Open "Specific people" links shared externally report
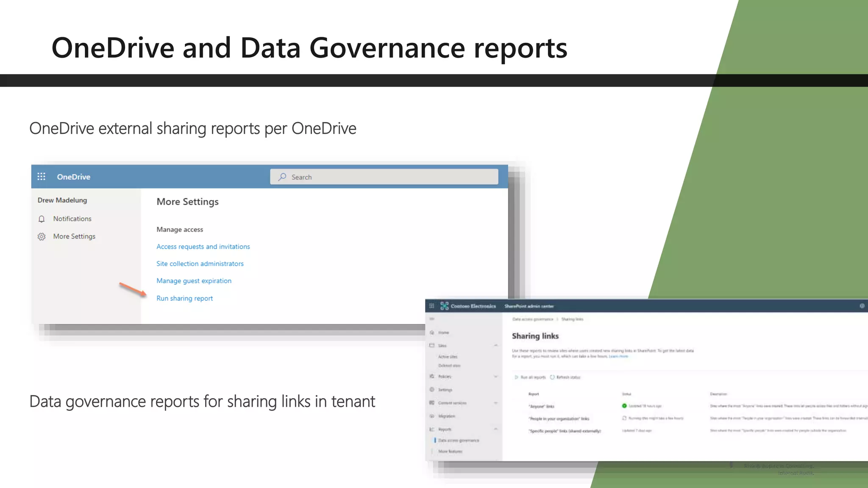The image size is (868, 488). click(565, 431)
